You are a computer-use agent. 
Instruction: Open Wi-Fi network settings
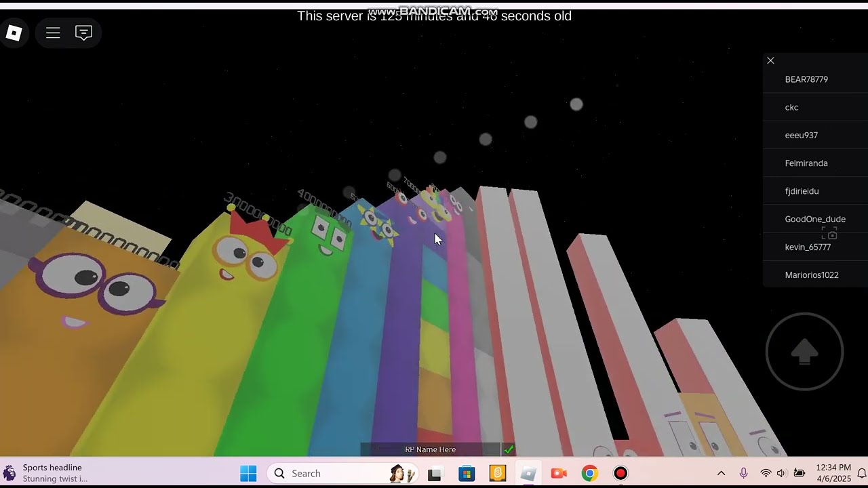(766, 473)
